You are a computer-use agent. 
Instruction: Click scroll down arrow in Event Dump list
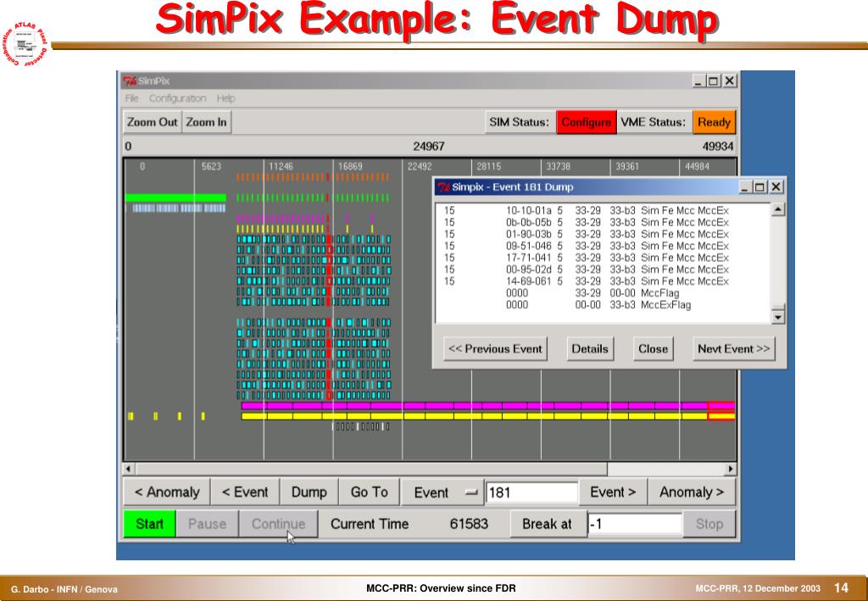point(778,317)
